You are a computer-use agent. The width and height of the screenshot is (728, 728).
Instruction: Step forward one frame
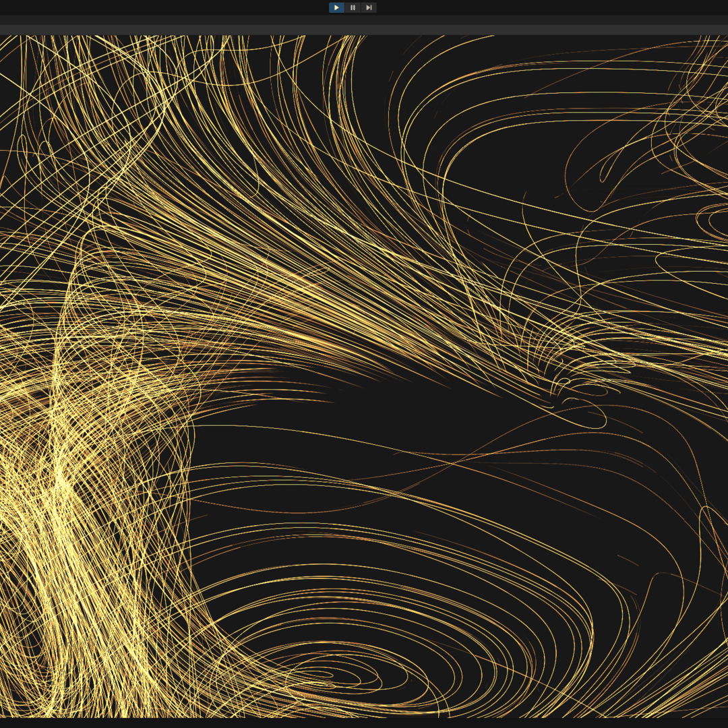(x=369, y=7)
